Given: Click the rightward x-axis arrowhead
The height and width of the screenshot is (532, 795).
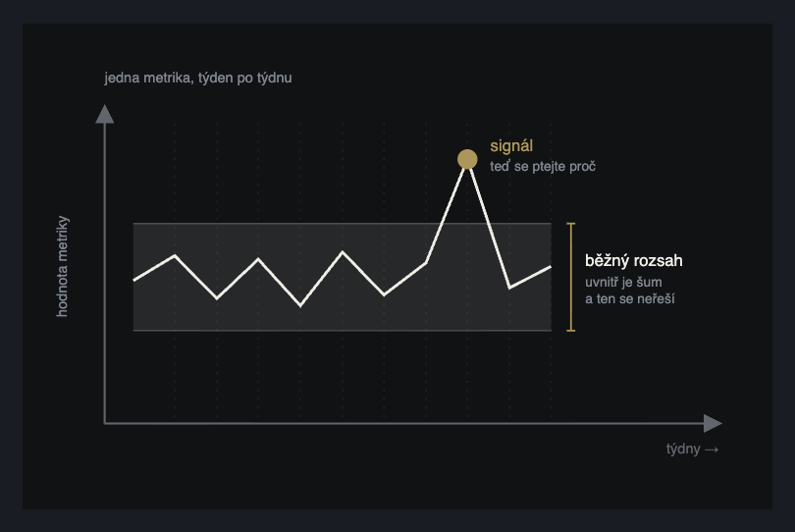Looking at the screenshot, I should pyautogui.click(x=713, y=423).
